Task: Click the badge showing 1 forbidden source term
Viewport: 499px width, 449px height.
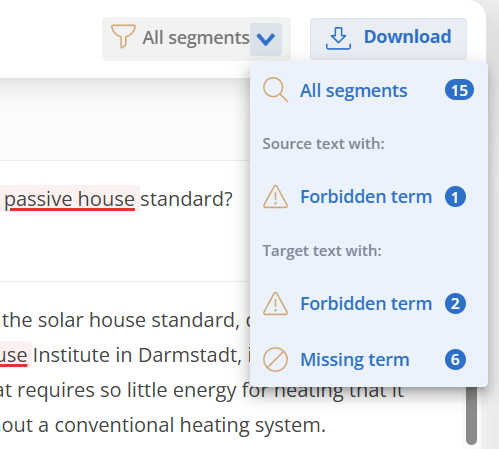Action: coord(455,197)
